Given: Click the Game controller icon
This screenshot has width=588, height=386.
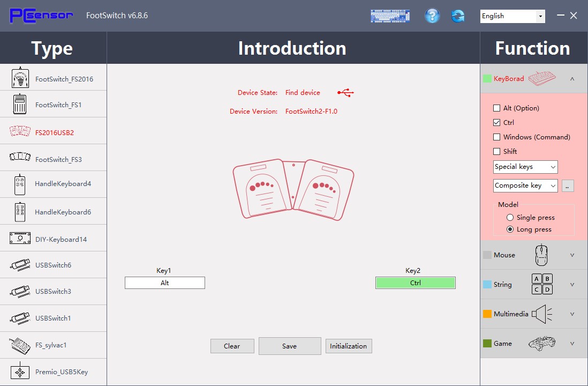Looking at the screenshot, I should 541,343.
